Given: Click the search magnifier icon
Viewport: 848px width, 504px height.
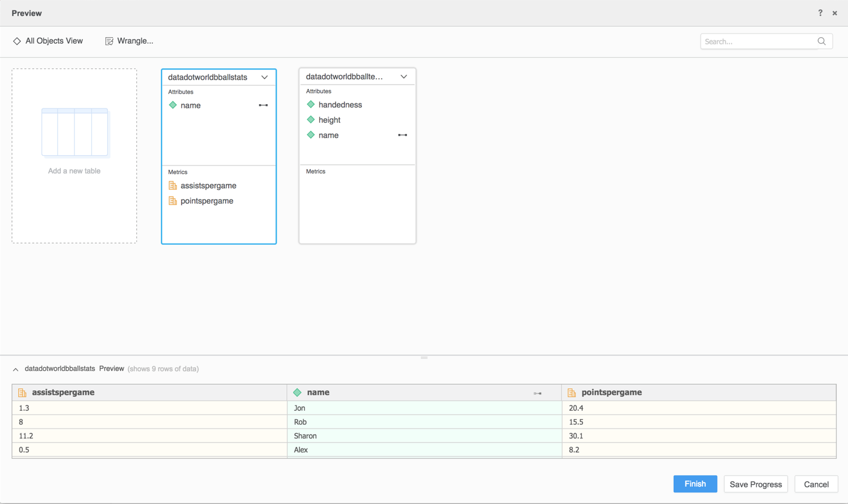Looking at the screenshot, I should coord(821,41).
